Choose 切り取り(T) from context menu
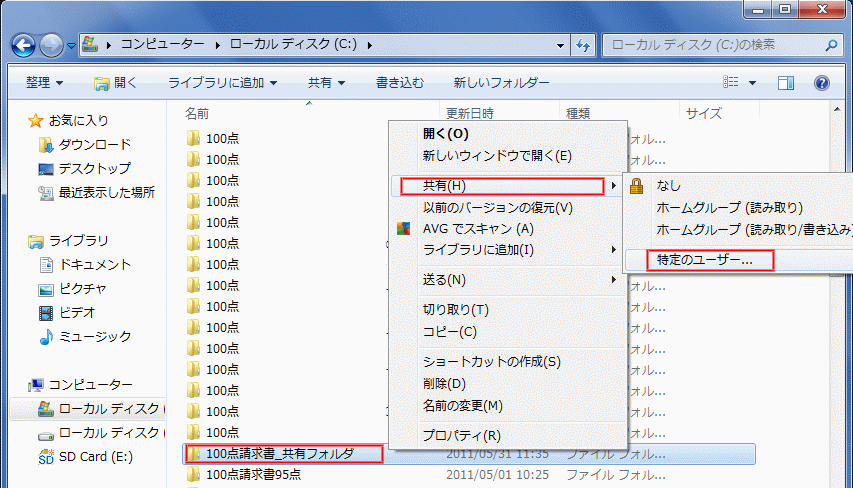This screenshot has width=853, height=488. (x=456, y=310)
